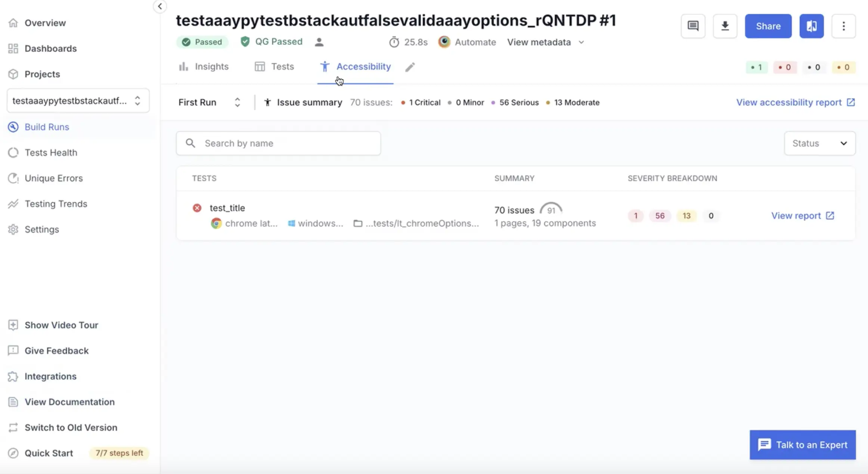The height and width of the screenshot is (474, 868).
Task: Click the Automate eye icon
Action: point(444,42)
